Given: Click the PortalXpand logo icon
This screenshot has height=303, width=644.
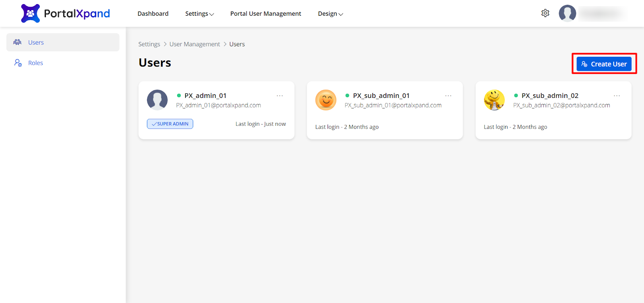Looking at the screenshot, I should (x=31, y=13).
